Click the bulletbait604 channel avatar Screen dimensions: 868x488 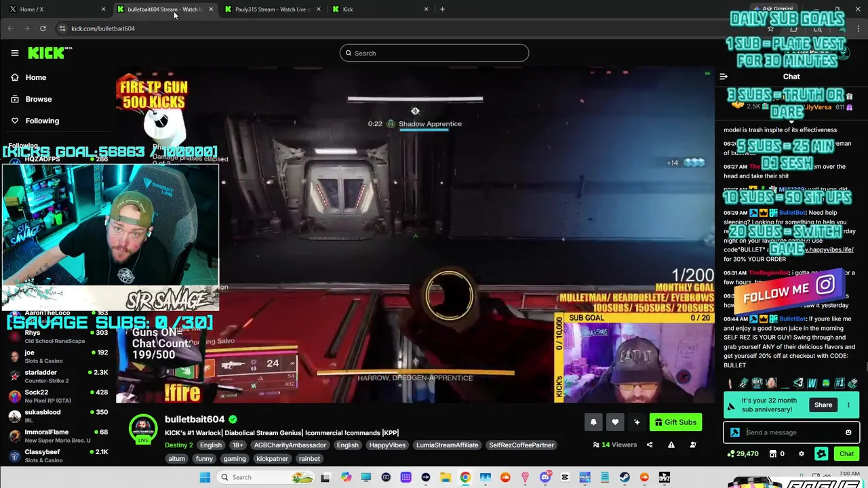point(143,429)
